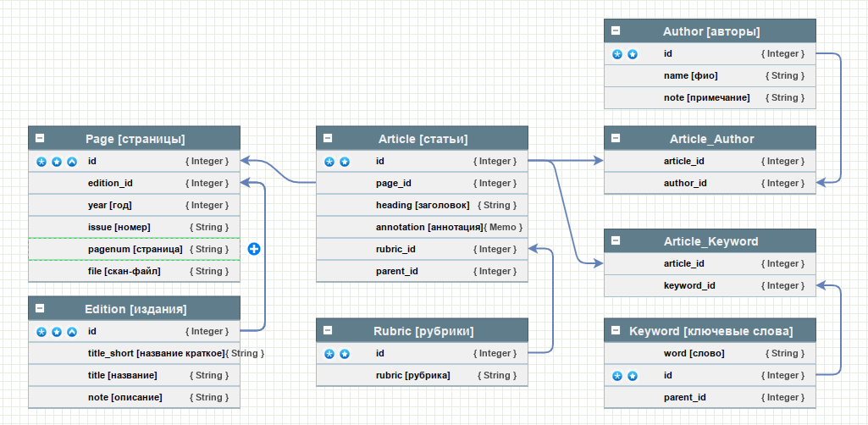The height and width of the screenshot is (425, 868).
Task: Select the Article [статьи] table header title
Action: pos(423,139)
